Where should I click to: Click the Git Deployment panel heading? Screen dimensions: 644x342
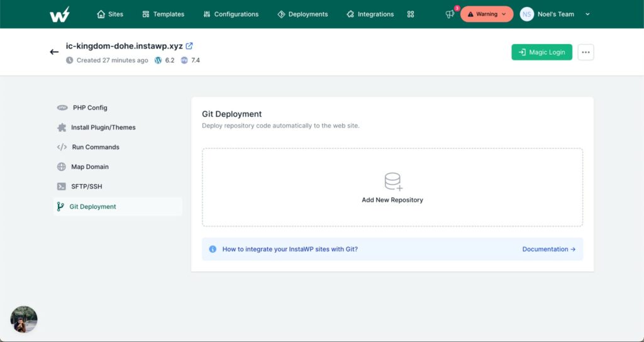pos(231,114)
